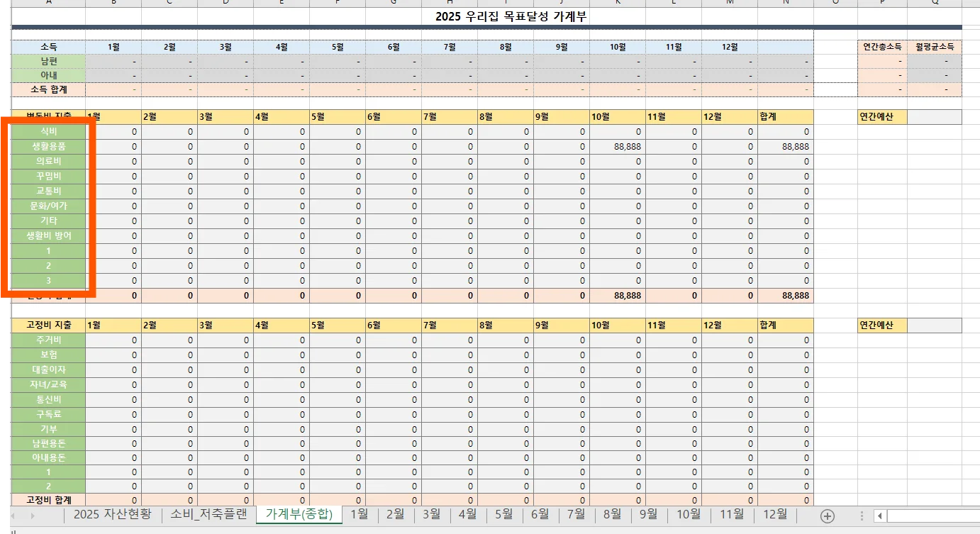Select the 고정비 합계 row label
The image size is (980, 534).
point(48,500)
